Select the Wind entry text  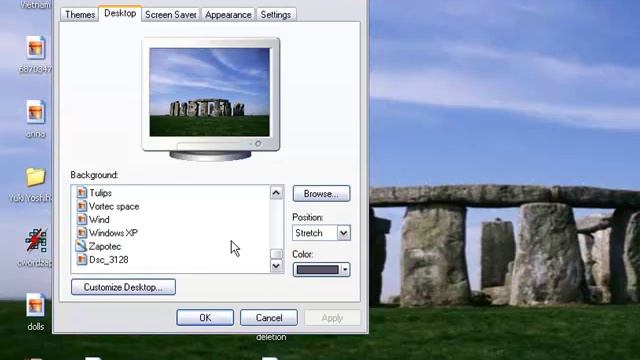point(99,220)
